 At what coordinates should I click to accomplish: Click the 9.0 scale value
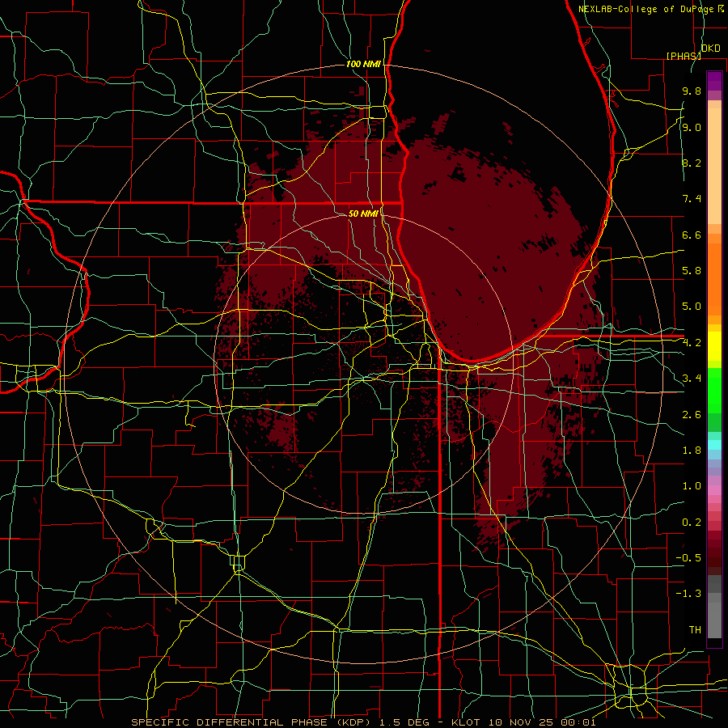pos(692,127)
